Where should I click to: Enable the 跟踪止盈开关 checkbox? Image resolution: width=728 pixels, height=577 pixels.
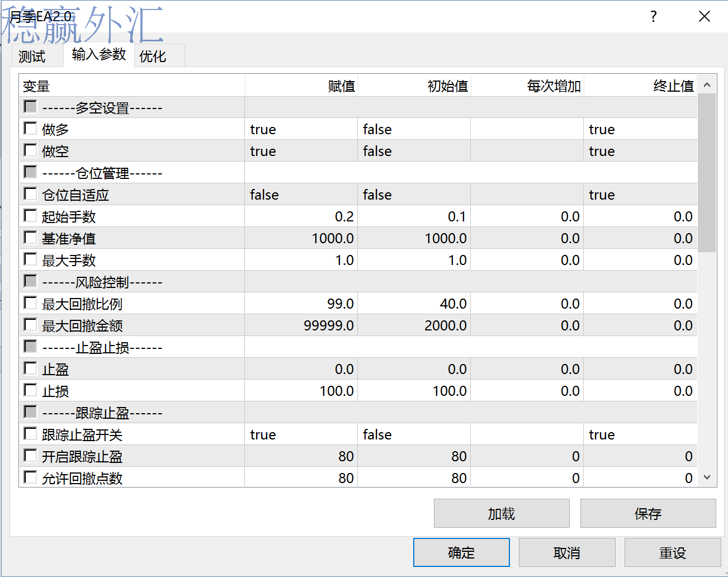pos(30,434)
